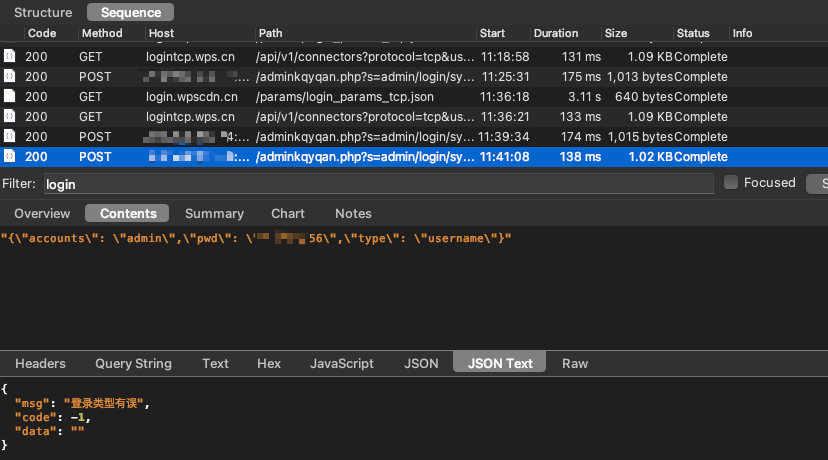Select the Contents tab
The height and width of the screenshot is (460, 828).
tap(127, 213)
